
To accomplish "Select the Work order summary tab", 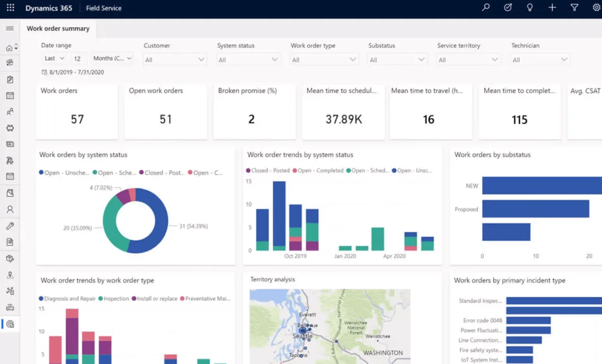I will coord(58,28).
